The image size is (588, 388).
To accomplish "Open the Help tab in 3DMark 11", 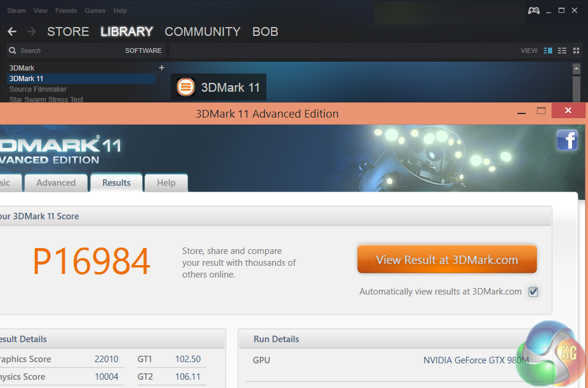I will [x=166, y=183].
